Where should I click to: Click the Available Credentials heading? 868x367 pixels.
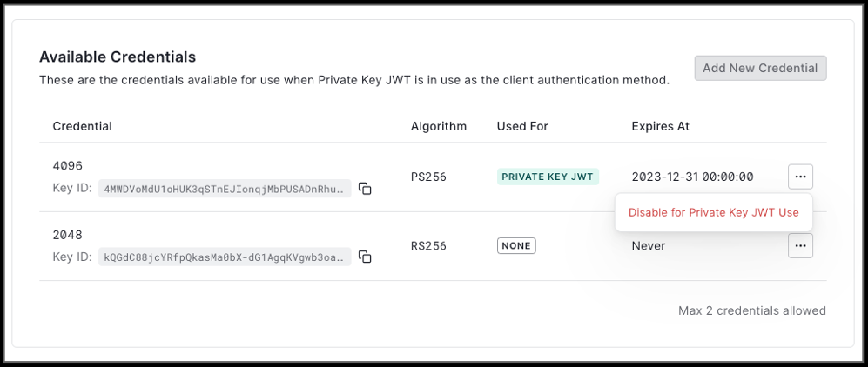pos(118,57)
